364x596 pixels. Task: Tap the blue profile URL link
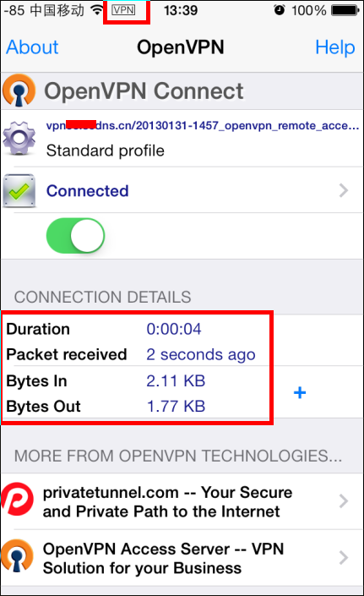203,126
